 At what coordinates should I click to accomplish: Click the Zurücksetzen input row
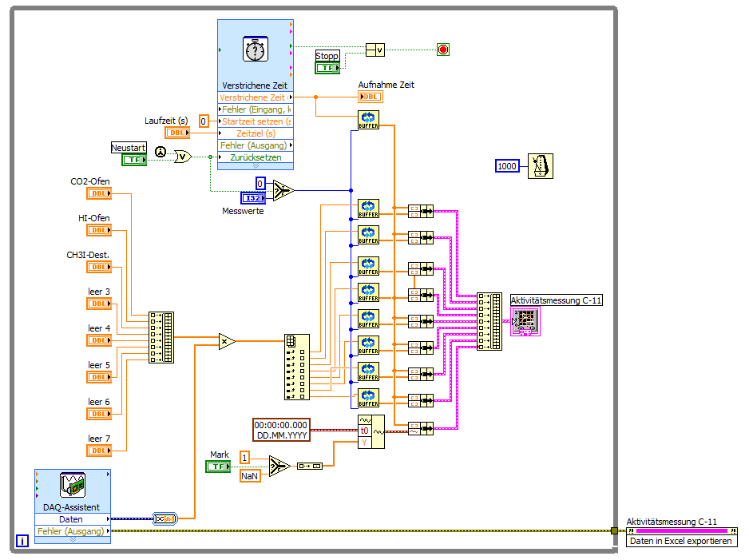coord(256,157)
